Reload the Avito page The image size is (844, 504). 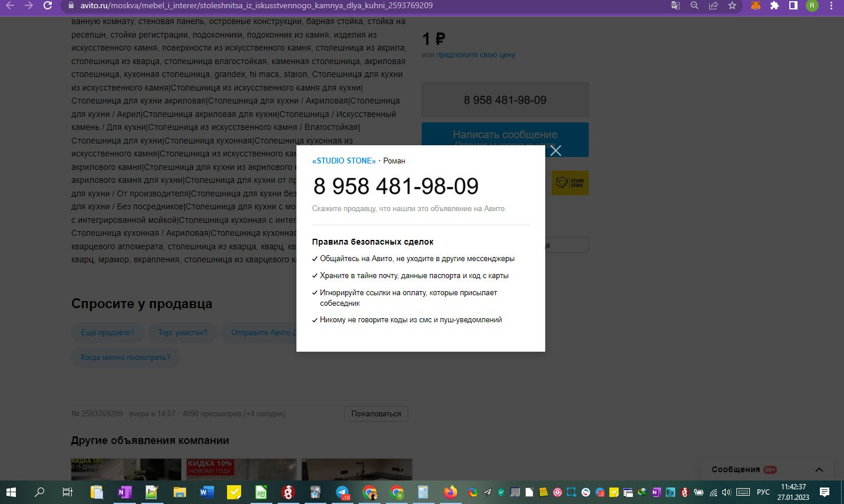48,5
